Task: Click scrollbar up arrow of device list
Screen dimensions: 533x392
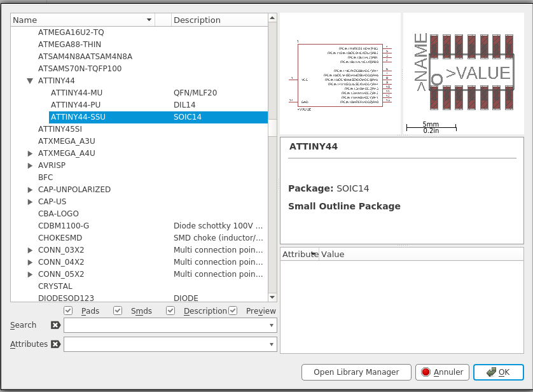Action: click(x=272, y=18)
